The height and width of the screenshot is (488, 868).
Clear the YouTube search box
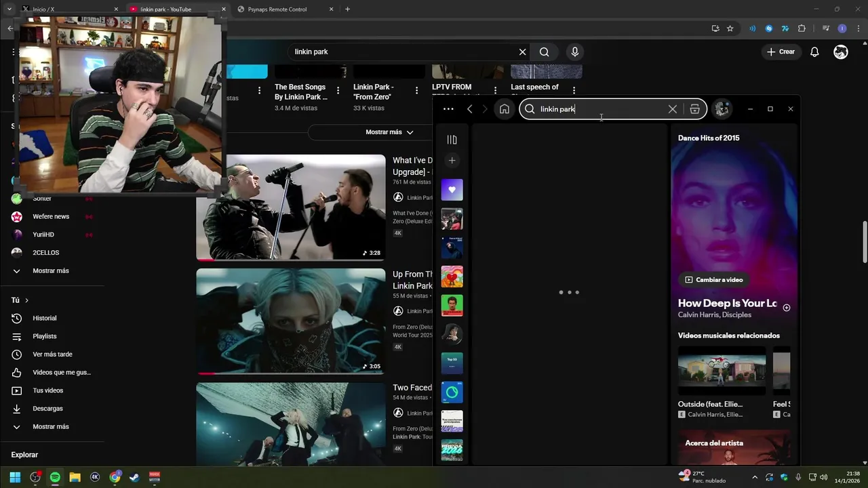522,52
